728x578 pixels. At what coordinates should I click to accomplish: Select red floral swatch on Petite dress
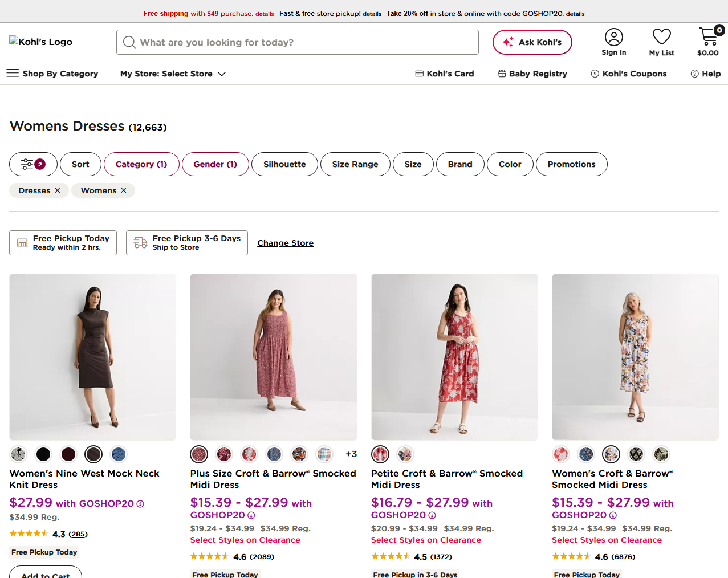(x=380, y=454)
